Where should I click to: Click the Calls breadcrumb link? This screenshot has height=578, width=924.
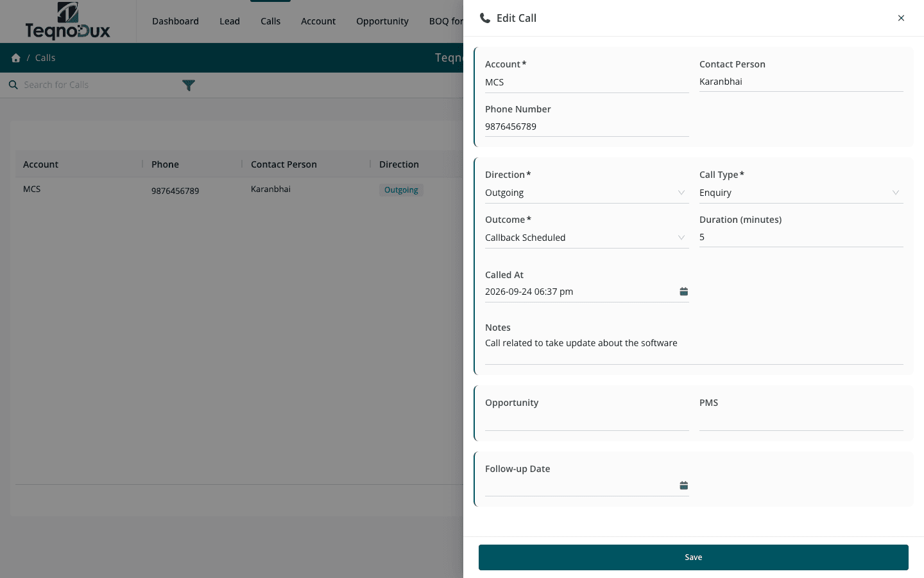[45, 58]
